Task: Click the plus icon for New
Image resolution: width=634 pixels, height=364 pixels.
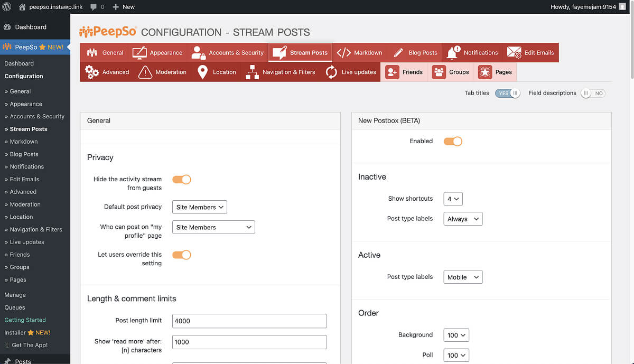Action: coord(116,7)
